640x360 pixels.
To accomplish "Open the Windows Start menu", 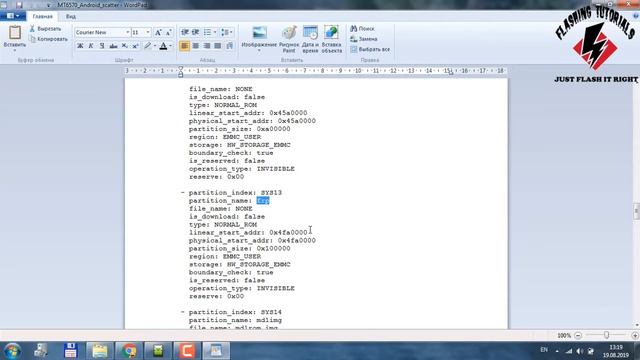I will (12, 351).
